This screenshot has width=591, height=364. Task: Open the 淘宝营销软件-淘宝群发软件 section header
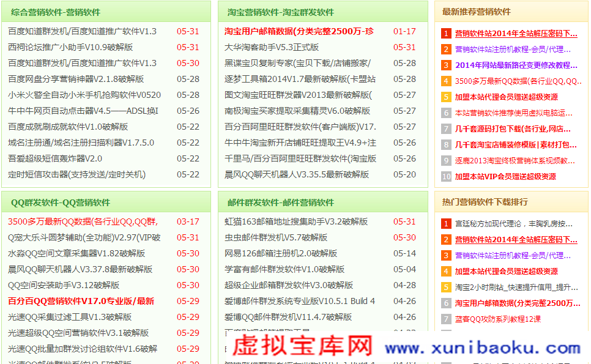pos(281,12)
